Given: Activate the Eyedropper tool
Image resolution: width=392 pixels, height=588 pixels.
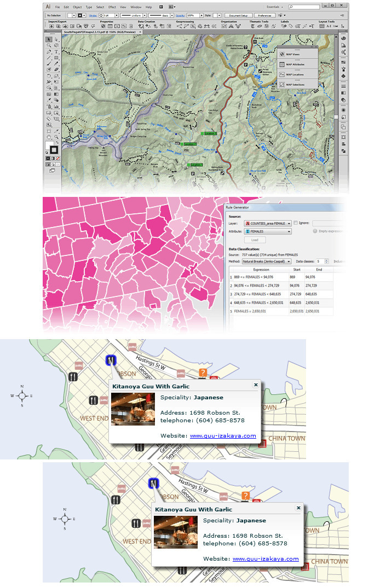Looking at the screenshot, I should 49,100.
